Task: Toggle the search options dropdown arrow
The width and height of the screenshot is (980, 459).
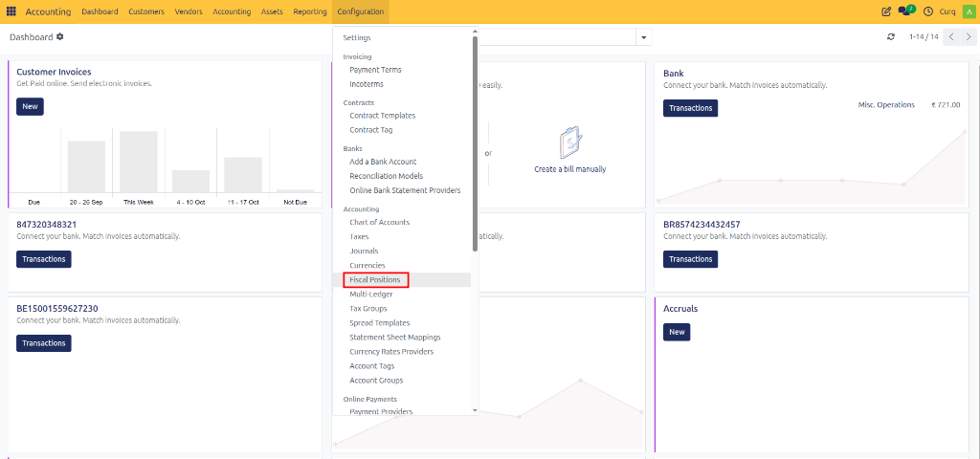Action: click(644, 37)
